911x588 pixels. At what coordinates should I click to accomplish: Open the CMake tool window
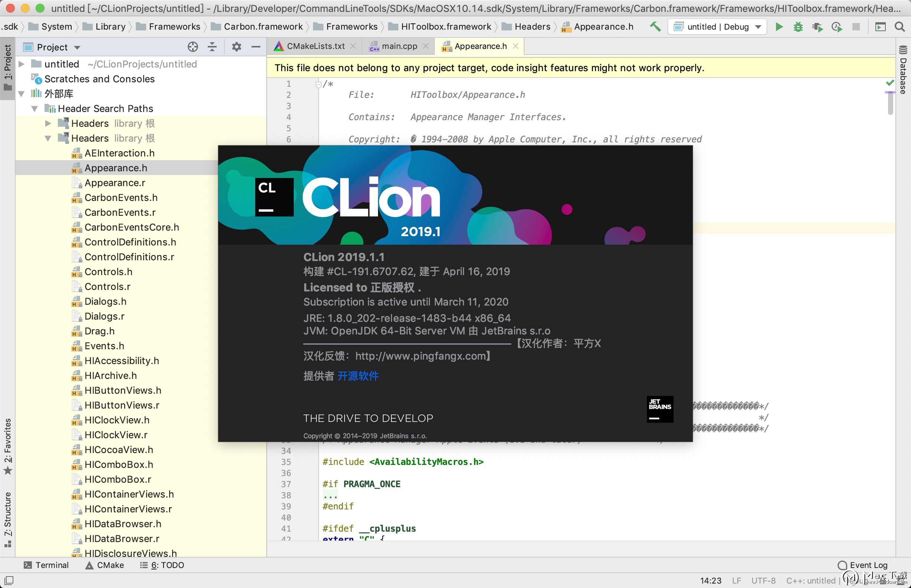pyautogui.click(x=105, y=565)
